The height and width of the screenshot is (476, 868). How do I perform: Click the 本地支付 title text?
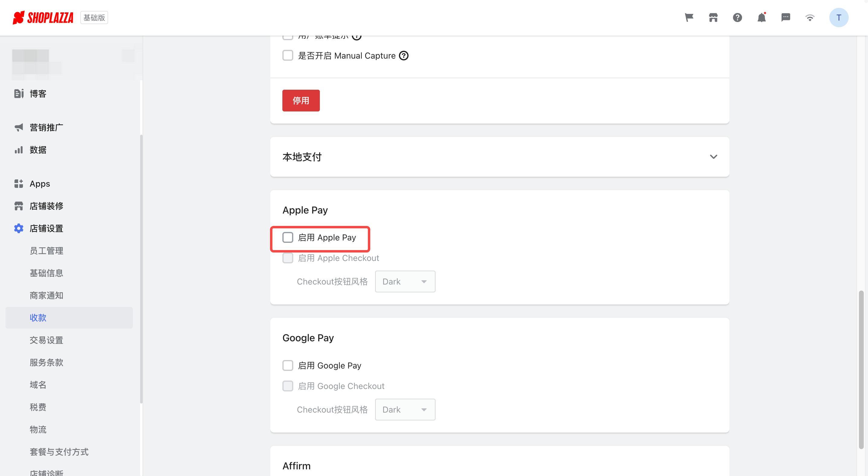(302, 157)
